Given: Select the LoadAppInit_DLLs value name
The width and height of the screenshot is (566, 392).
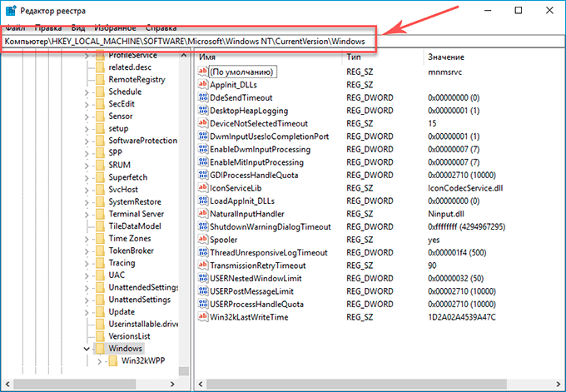Looking at the screenshot, I should (242, 201).
